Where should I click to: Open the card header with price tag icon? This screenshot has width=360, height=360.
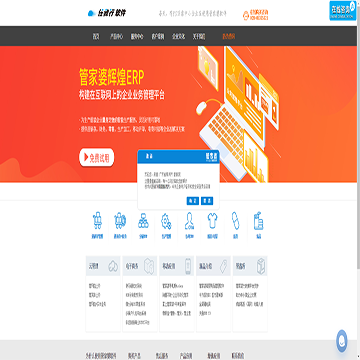213,266
